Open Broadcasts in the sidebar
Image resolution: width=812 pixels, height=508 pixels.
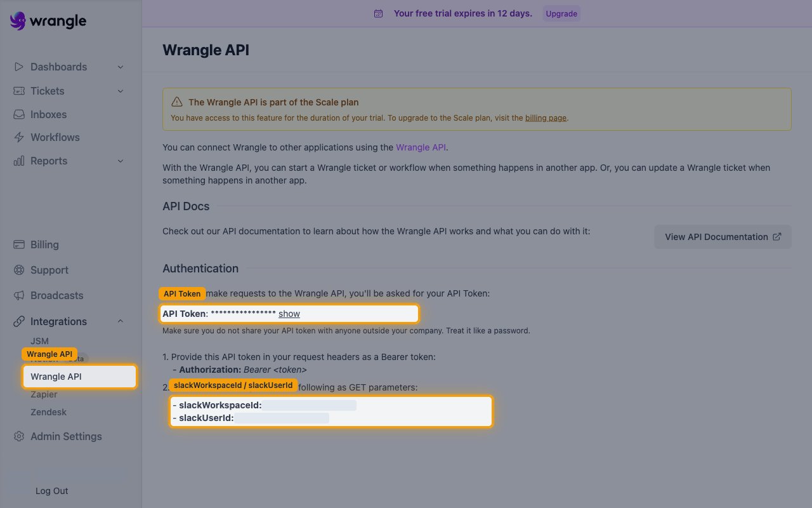coord(57,295)
